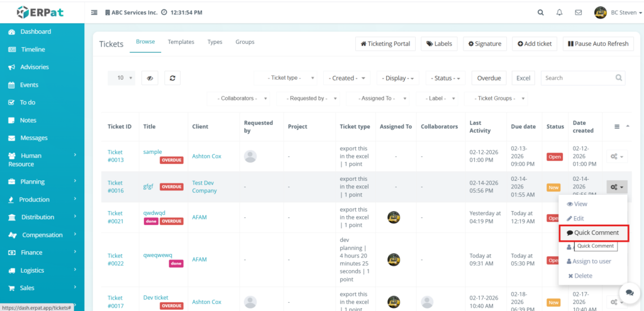Image resolution: width=644 pixels, height=311 pixels.
Task: Click gear actions icon for Ticket #0013
Action: pyautogui.click(x=616, y=156)
